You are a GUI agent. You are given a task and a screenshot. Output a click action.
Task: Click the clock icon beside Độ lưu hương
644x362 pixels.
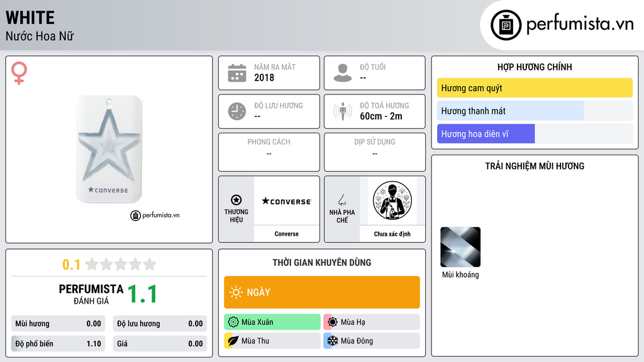[237, 111]
